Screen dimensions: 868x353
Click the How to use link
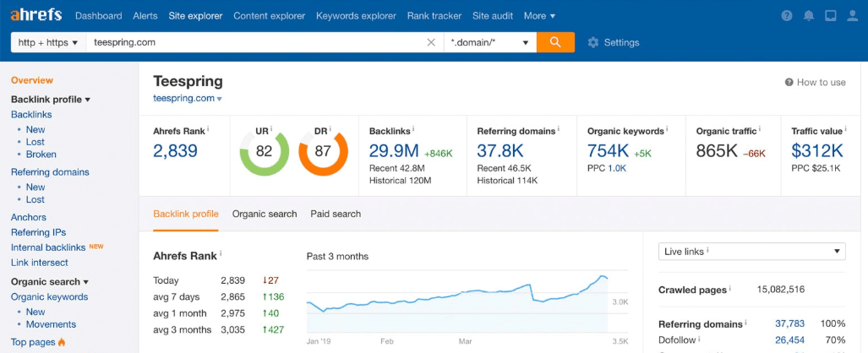pyautogui.click(x=815, y=83)
